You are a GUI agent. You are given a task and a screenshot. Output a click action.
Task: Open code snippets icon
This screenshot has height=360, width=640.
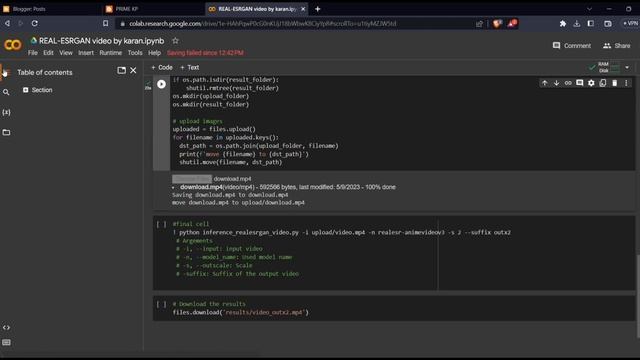(x=6, y=328)
